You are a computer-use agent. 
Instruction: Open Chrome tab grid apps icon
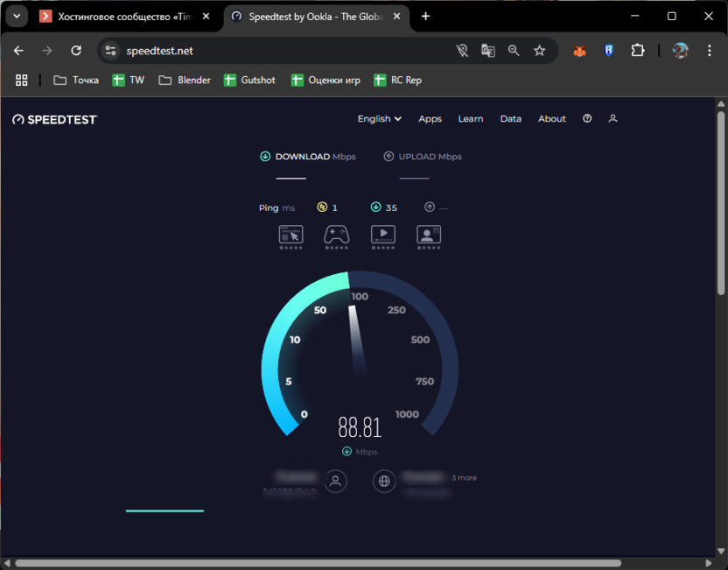pos(22,80)
